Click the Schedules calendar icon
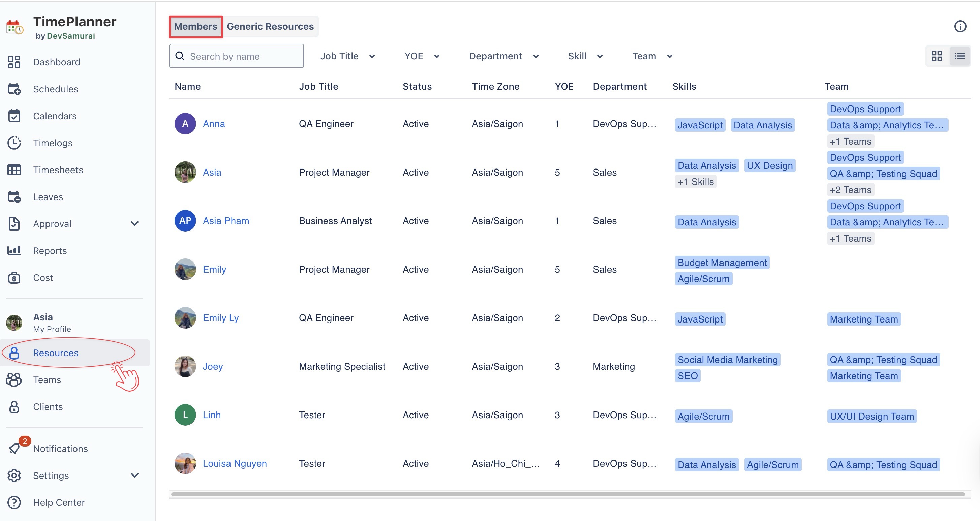 (x=14, y=89)
